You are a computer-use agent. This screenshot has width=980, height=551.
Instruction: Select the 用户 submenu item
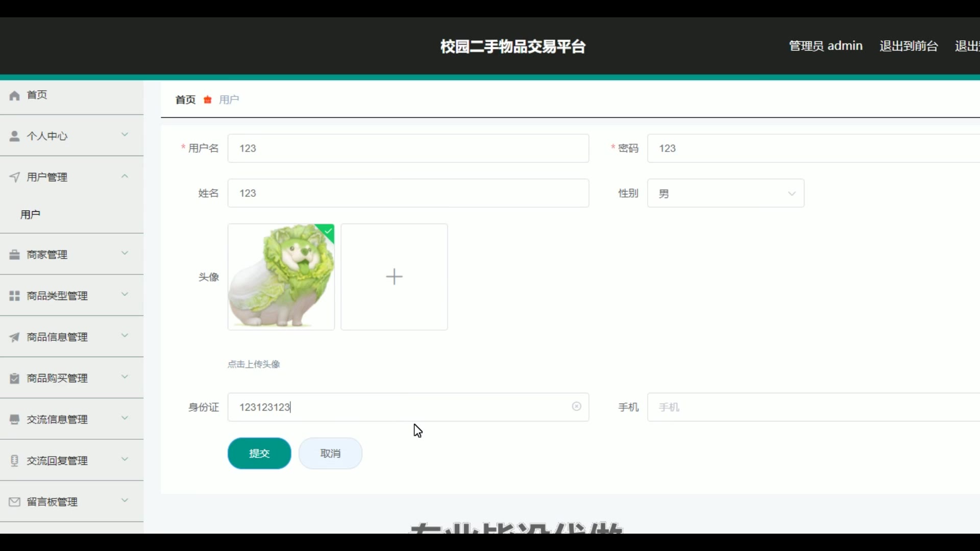31,215
